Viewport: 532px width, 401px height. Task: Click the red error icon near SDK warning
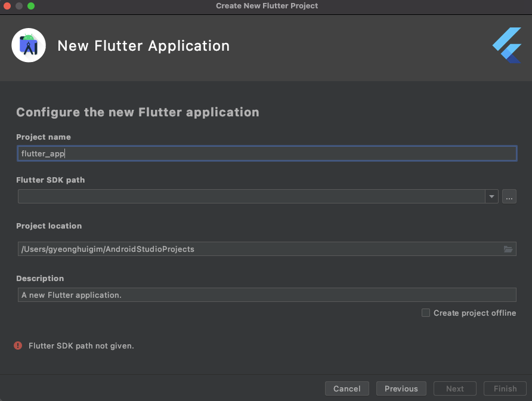tap(18, 346)
